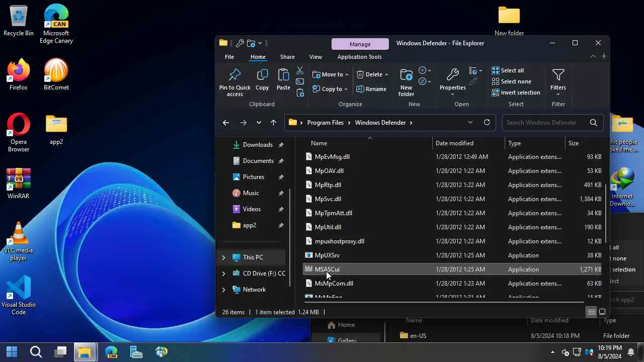The image size is (644, 362).
Task: Open the Delete dropdown arrow
Action: coord(386,74)
